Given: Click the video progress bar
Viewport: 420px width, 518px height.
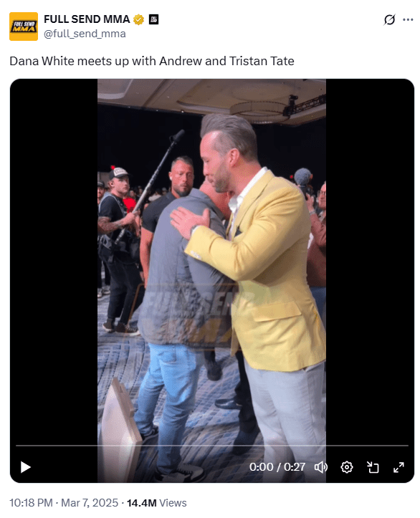Looking at the screenshot, I should (x=212, y=446).
